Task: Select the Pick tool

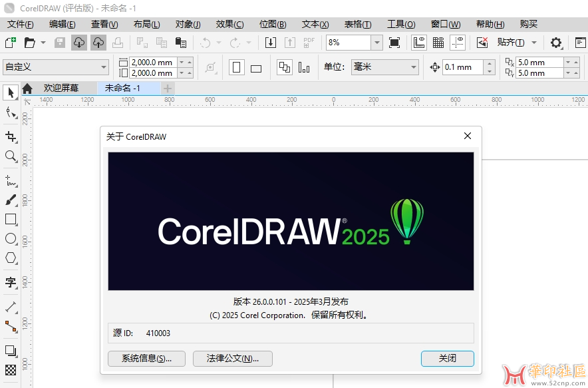Action: point(11,93)
